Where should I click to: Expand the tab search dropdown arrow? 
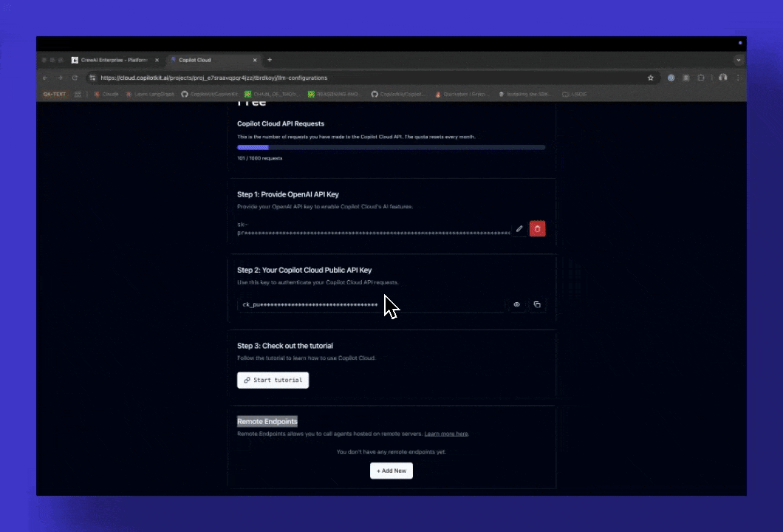738,60
